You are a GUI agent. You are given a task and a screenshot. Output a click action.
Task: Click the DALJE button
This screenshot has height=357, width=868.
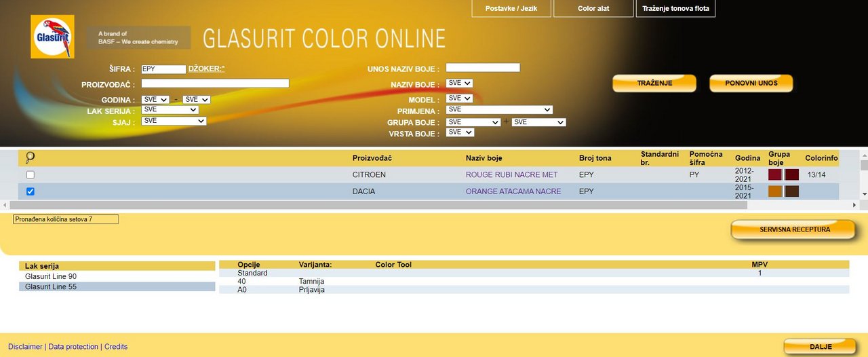pyautogui.click(x=820, y=346)
